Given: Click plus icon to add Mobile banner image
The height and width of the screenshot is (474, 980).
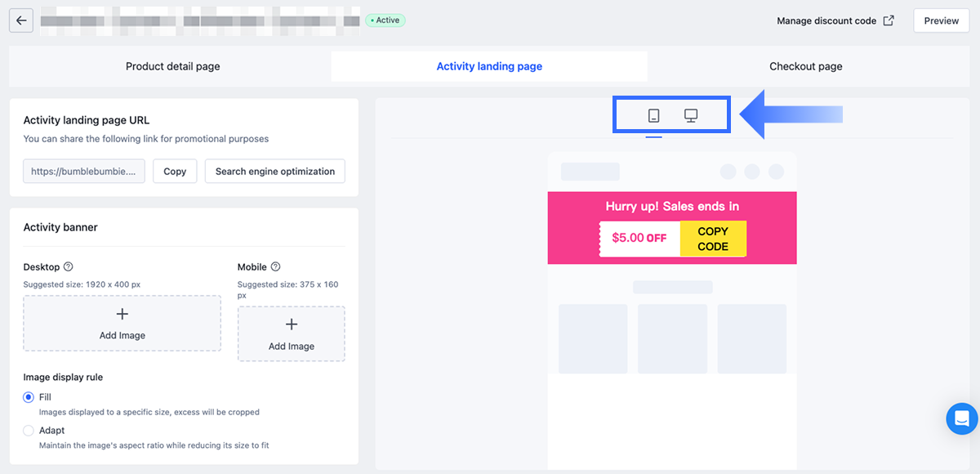Looking at the screenshot, I should 291,325.
